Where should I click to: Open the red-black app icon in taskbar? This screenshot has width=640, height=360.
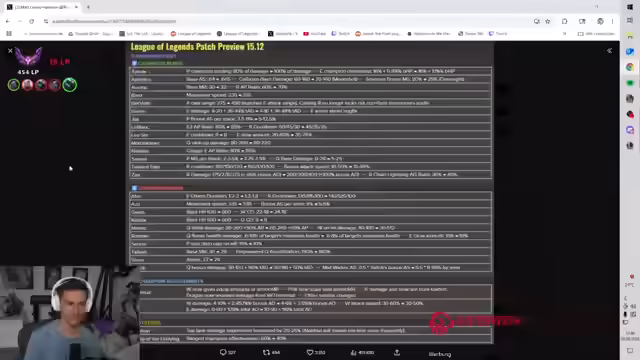tap(630, 114)
